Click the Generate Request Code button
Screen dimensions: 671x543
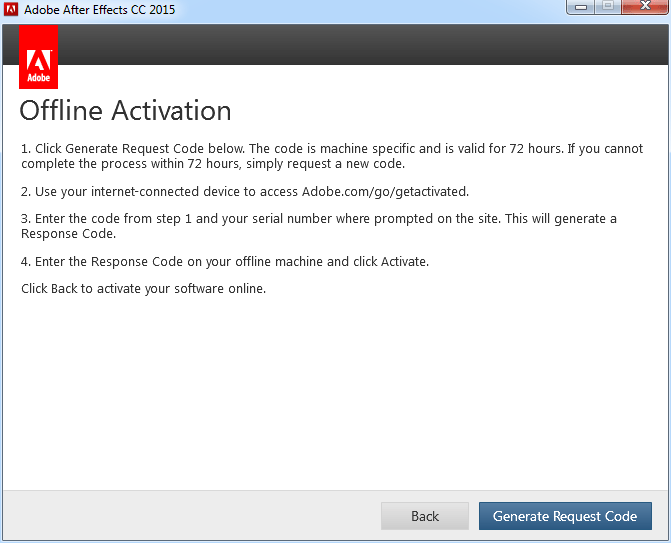pos(565,516)
